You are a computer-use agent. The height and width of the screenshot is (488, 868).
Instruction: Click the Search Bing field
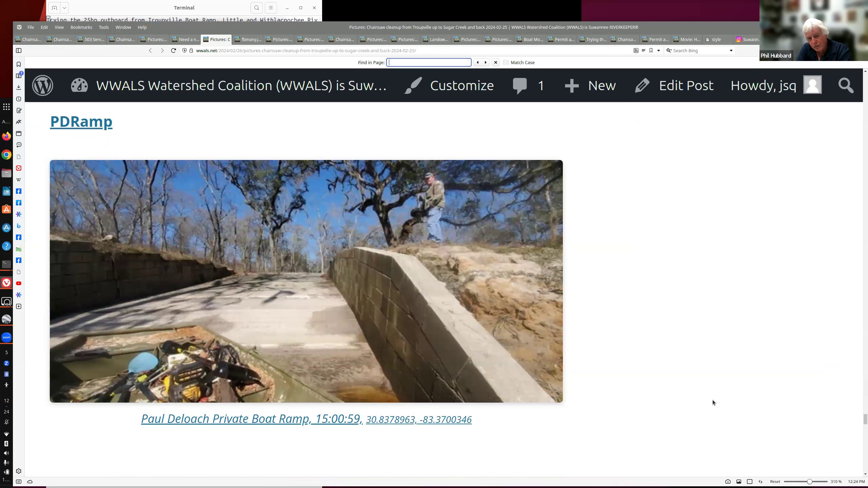click(700, 50)
